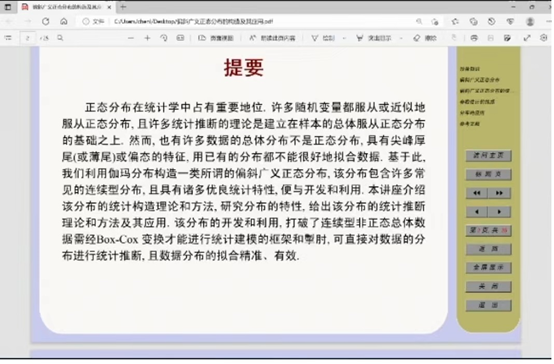Screen dimensions: 554x364
Task: Click the 返回 button
Action: pos(488,249)
